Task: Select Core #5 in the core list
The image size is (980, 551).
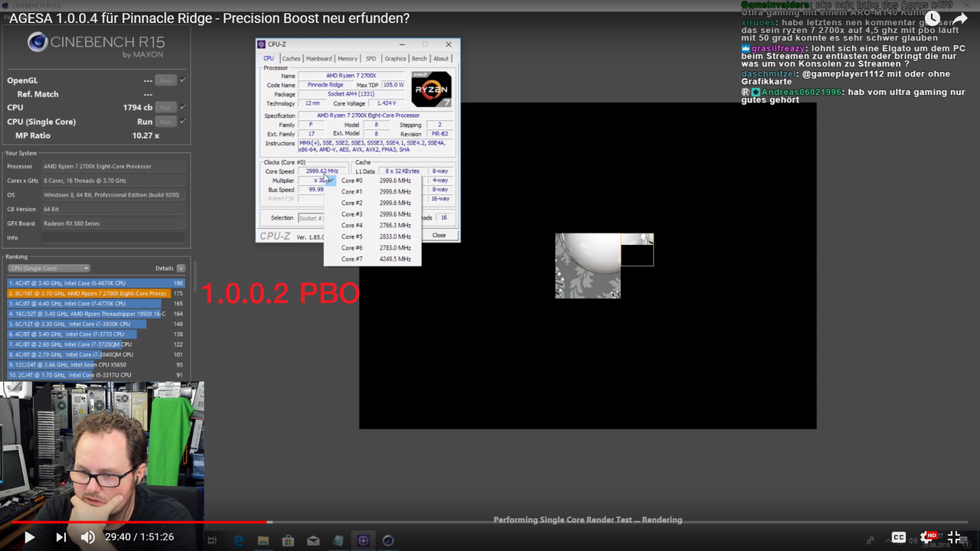Action: click(x=372, y=236)
